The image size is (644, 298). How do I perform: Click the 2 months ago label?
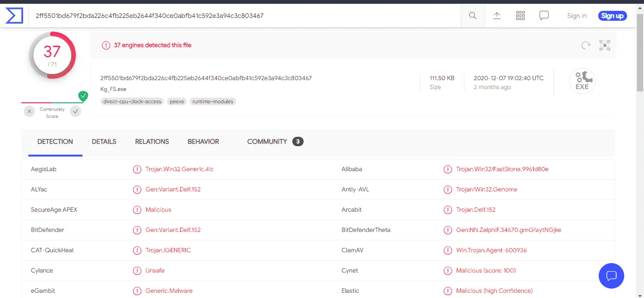(492, 87)
